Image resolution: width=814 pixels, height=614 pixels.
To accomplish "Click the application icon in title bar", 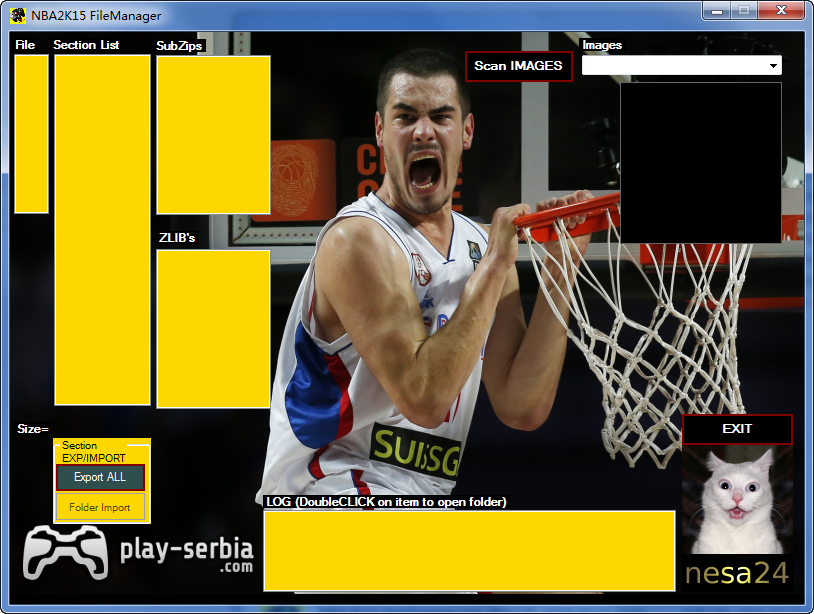I will click(x=18, y=16).
